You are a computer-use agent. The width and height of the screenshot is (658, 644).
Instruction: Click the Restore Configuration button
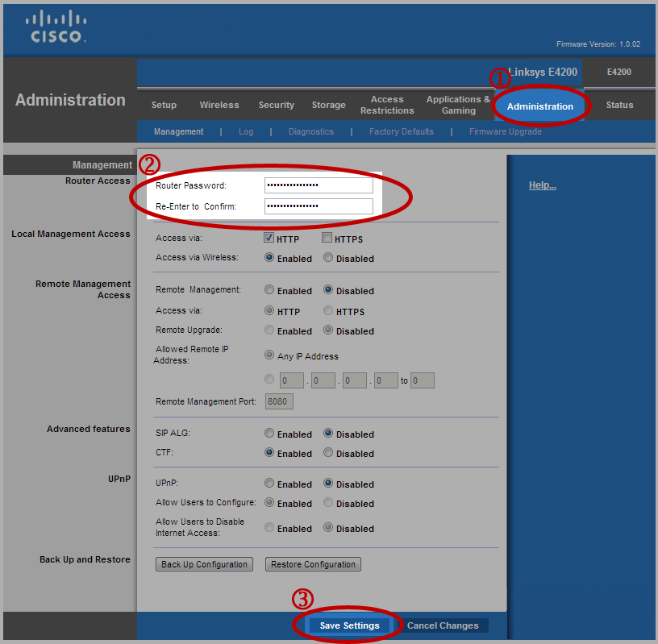(x=313, y=564)
